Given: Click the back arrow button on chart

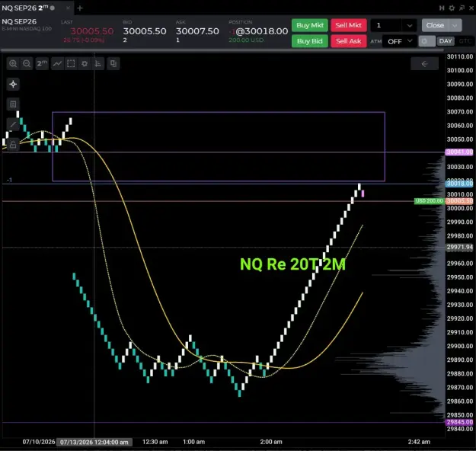Looking at the screenshot, I should pos(424,64).
